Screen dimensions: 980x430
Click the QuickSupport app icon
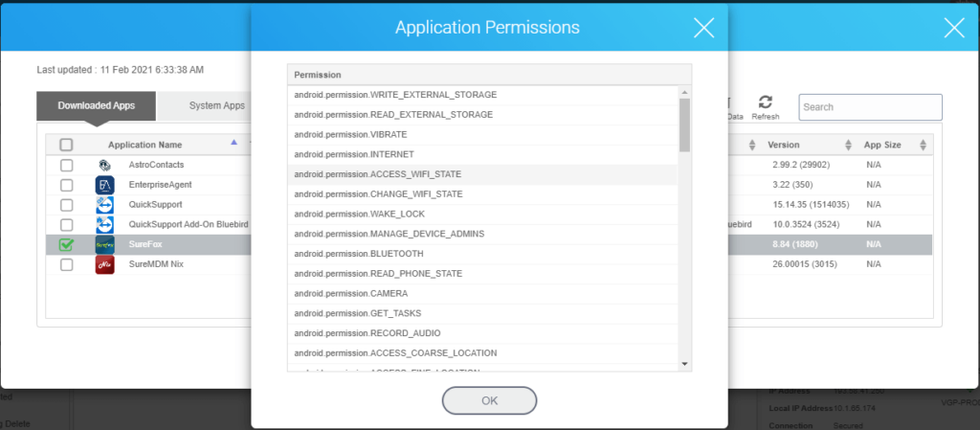tap(104, 205)
